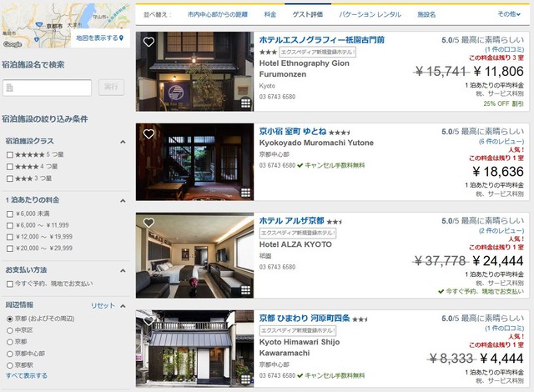
Task: Click map pin icon beside 地図を表示する
Action: (x=121, y=38)
